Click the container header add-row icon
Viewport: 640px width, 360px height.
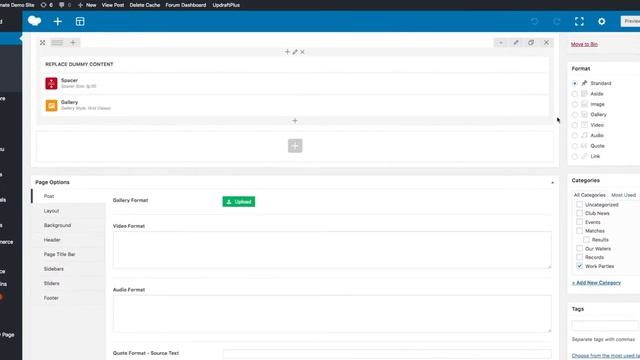[x=501, y=42]
